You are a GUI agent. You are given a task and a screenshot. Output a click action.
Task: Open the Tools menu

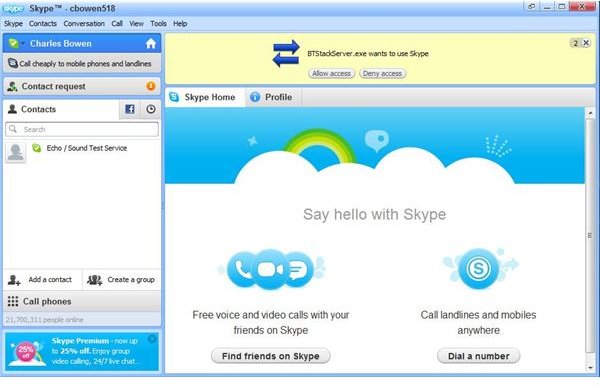pos(158,24)
